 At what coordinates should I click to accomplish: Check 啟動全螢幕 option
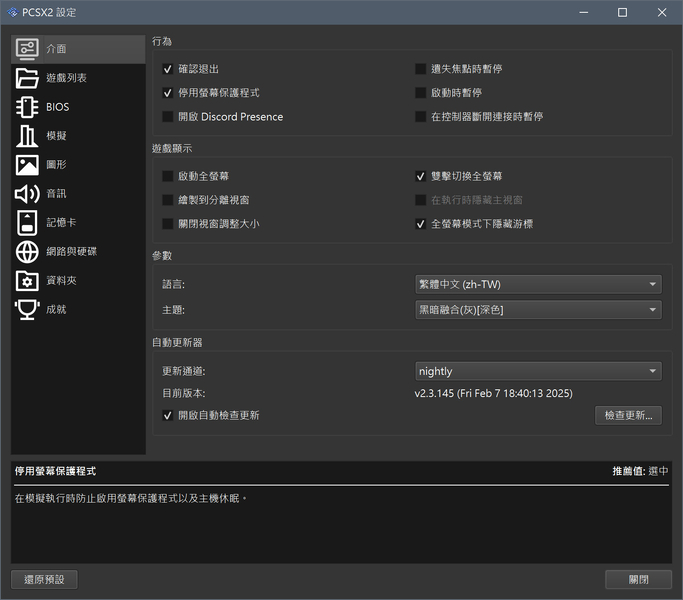pos(168,176)
